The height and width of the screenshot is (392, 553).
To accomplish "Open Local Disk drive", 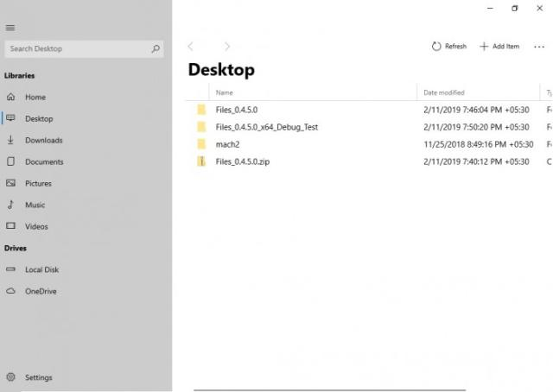I will coord(41,269).
